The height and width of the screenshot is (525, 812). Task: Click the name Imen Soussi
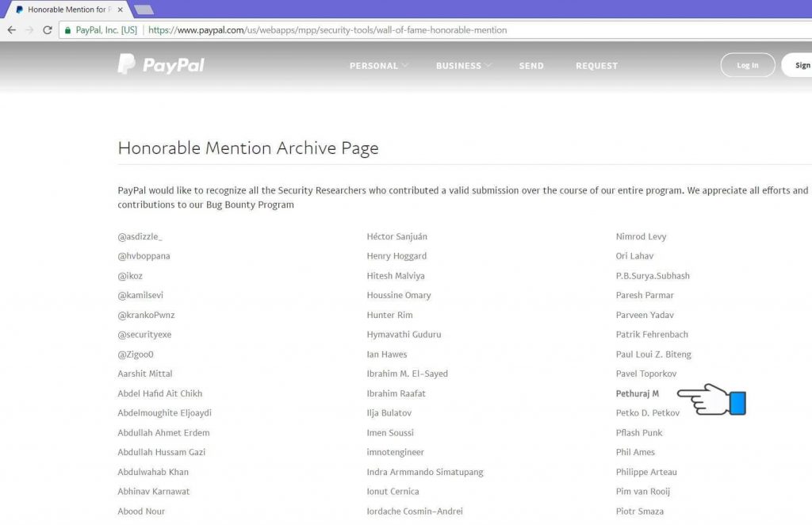pos(390,433)
